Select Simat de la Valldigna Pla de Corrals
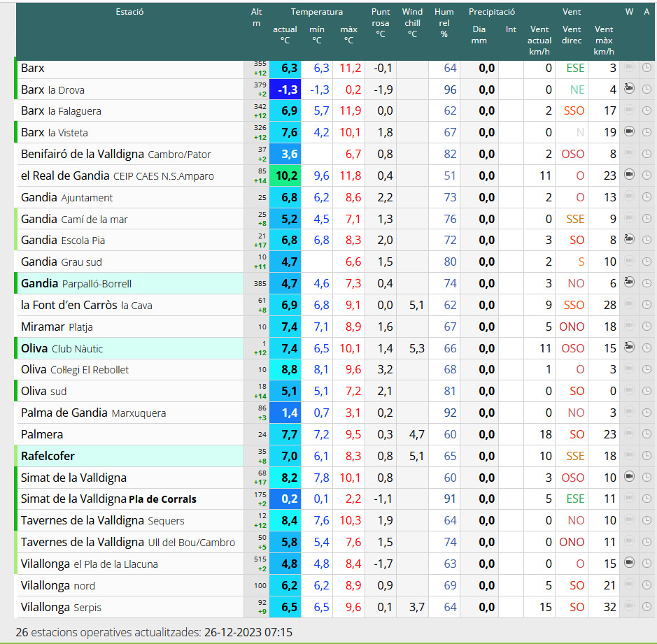 pos(108,499)
